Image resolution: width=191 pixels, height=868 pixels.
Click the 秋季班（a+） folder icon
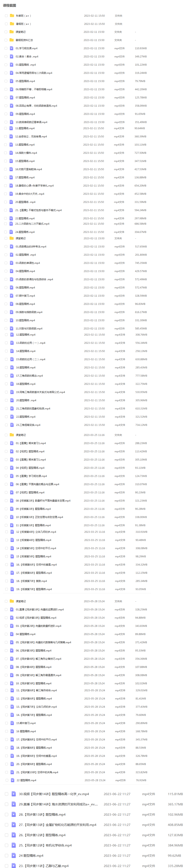coord(12,15)
